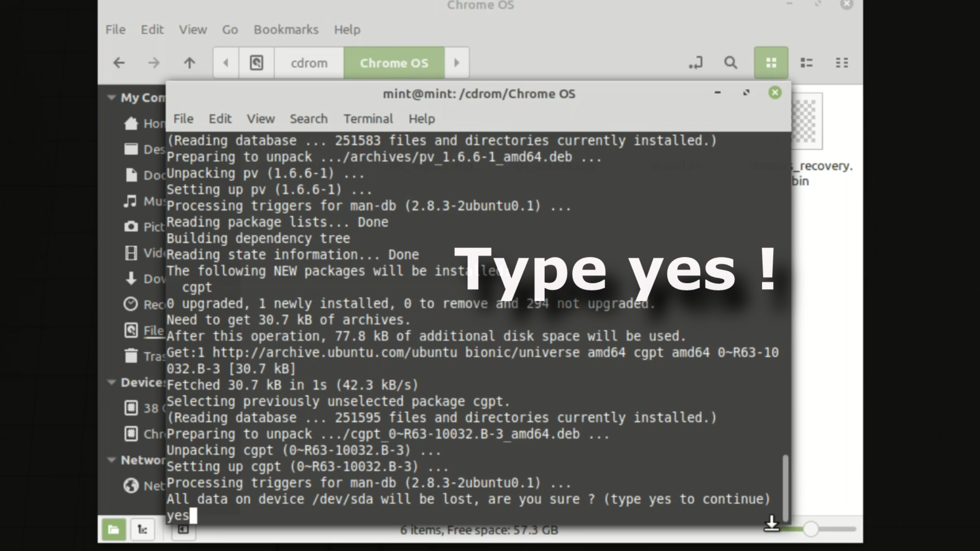Open the Terminal menu
The width and height of the screenshot is (980, 551).
368,119
